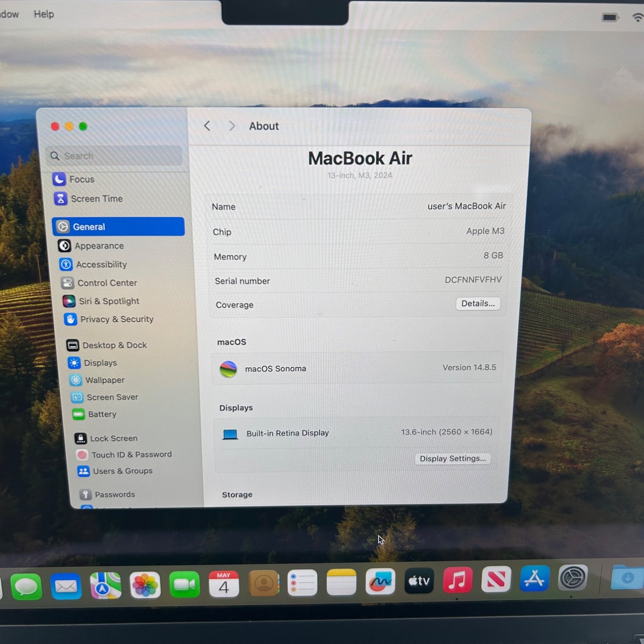Open App Store from the Dock

point(534,578)
